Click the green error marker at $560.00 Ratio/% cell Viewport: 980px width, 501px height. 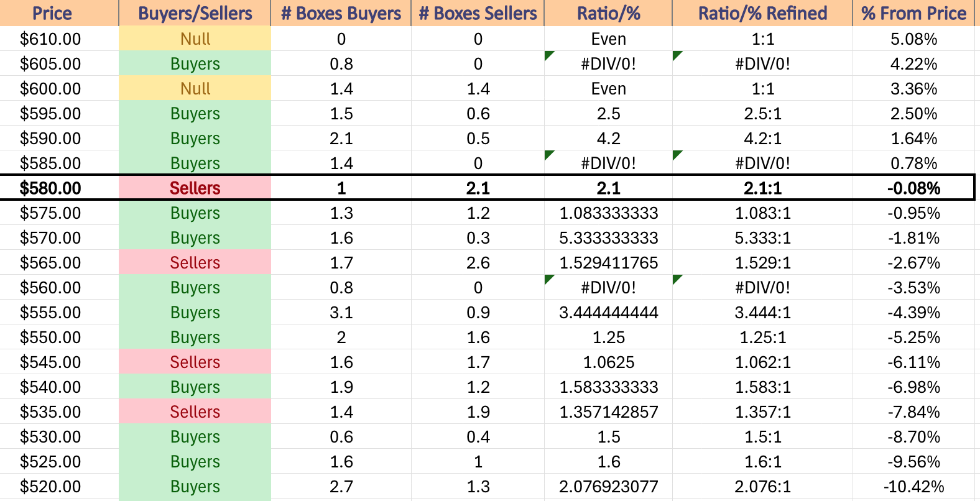(x=548, y=279)
